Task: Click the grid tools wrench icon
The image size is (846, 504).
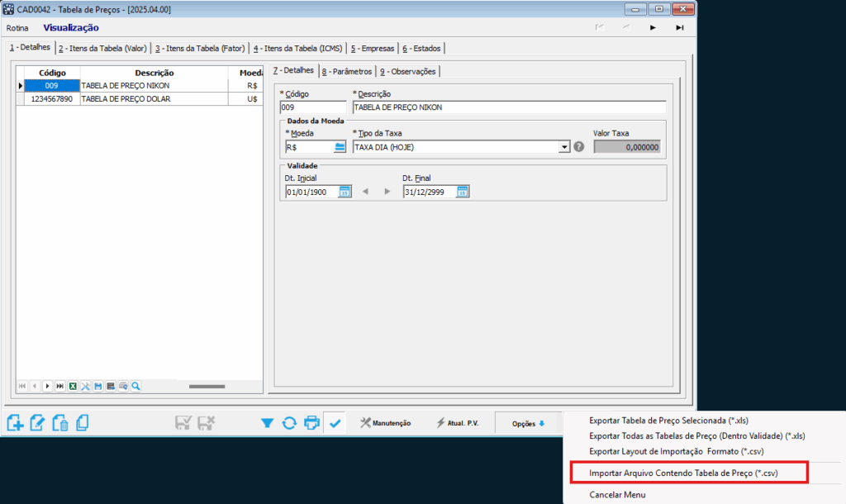Action: 85,387
